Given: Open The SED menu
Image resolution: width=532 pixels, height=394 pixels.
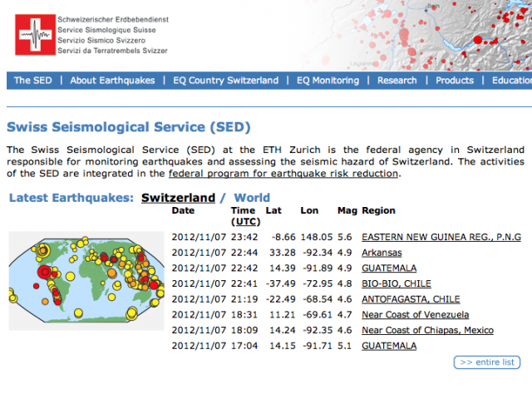Looking at the screenshot, I should (33, 81).
